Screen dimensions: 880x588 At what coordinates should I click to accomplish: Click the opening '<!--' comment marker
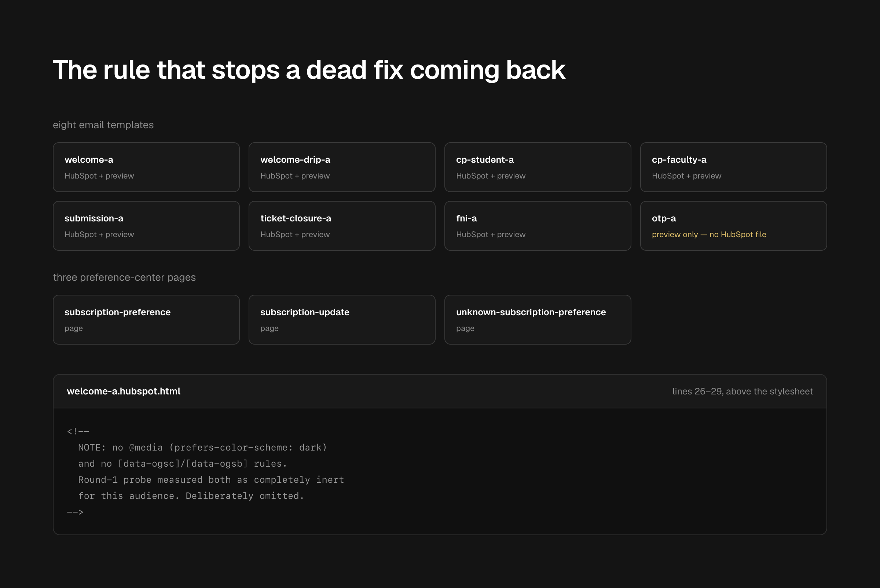[78, 431]
